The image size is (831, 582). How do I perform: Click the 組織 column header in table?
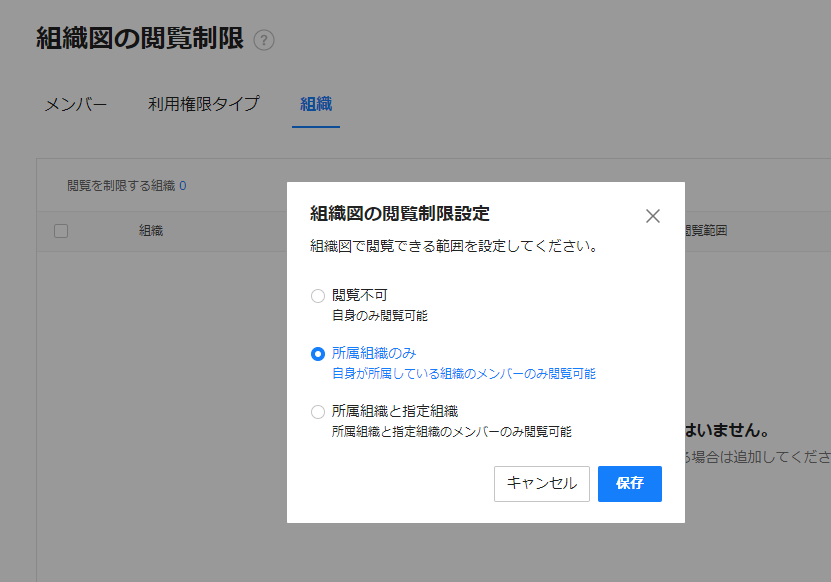[151, 231]
